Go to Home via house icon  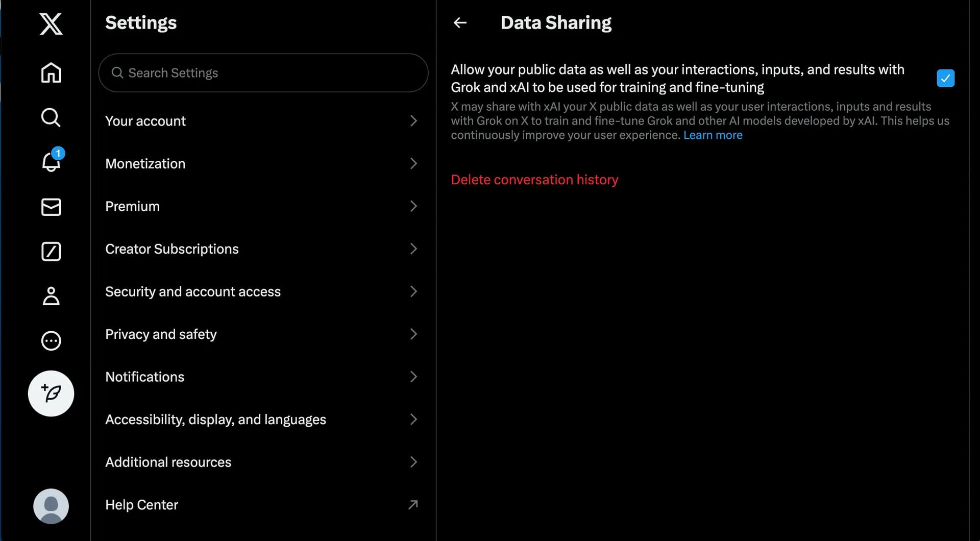tap(51, 72)
